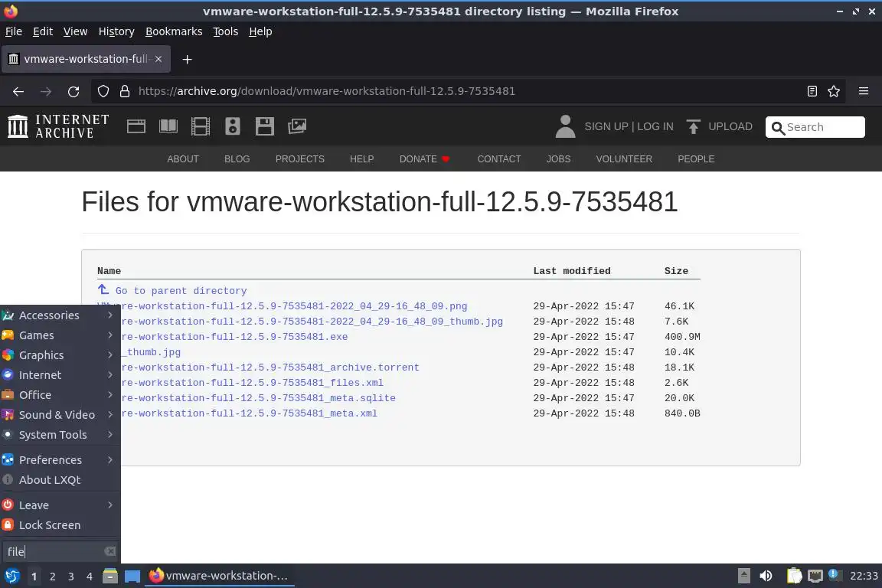The height and width of the screenshot is (588, 882).
Task: Open the _meta.xml file link
Action: [x=249, y=413]
